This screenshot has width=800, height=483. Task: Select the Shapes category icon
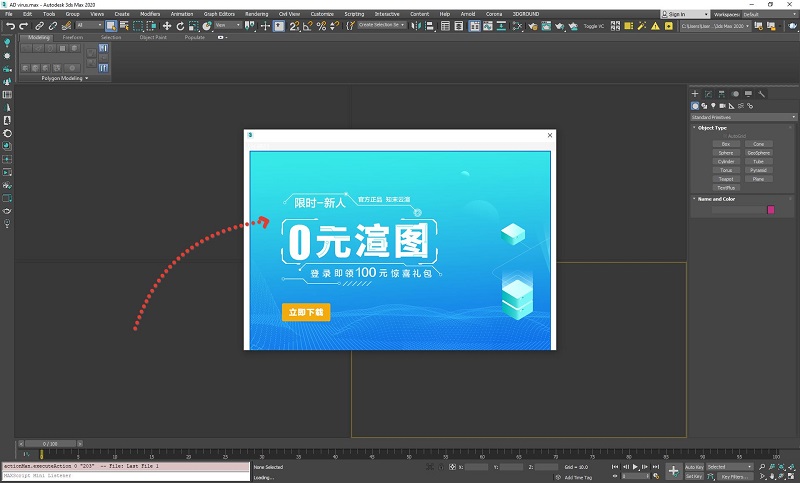(704, 106)
